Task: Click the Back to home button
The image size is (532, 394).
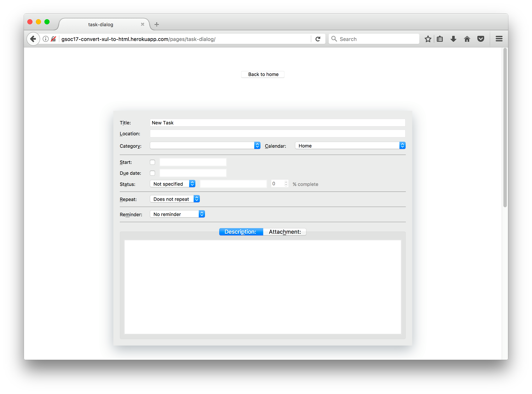Action: [263, 74]
